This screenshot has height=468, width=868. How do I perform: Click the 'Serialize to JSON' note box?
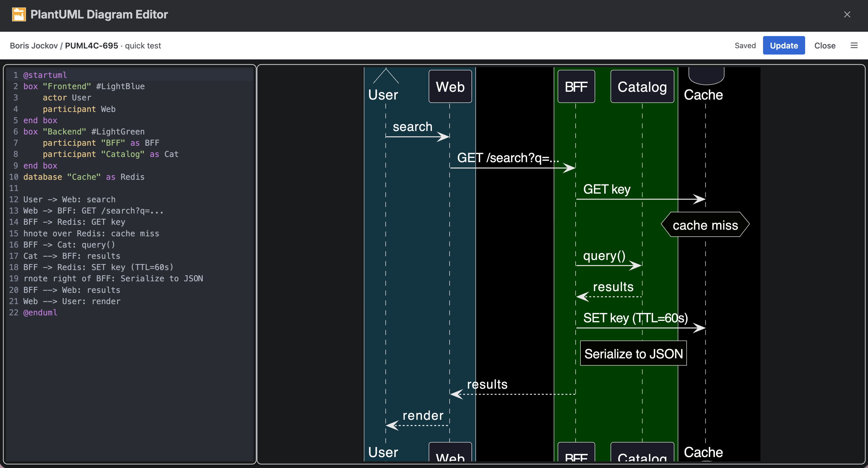tap(634, 353)
